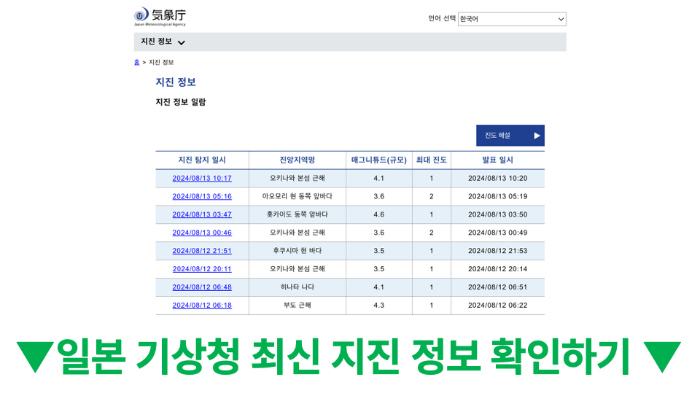Viewport: 700px width, 393px height.
Task: Open the 진도 해설 button
Action: click(x=510, y=135)
